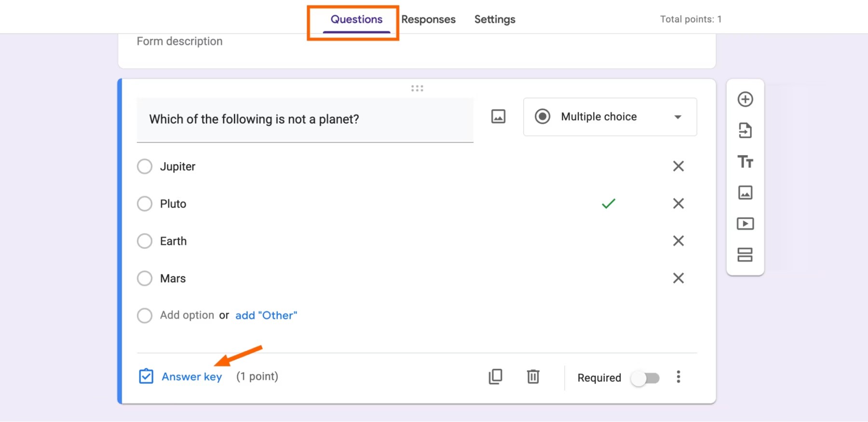Click the Import questions icon
The height and width of the screenshot is (422, 868).
[x=745, y=130]
